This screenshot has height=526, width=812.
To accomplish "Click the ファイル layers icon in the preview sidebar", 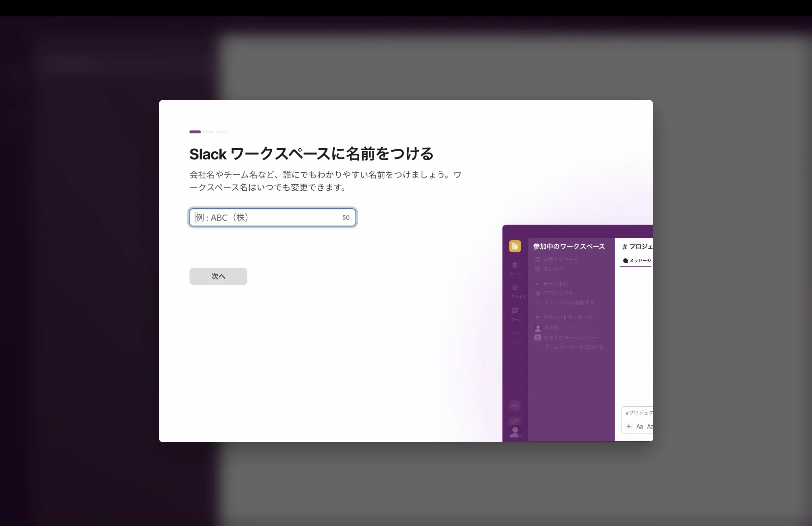I will click(515, 288).
